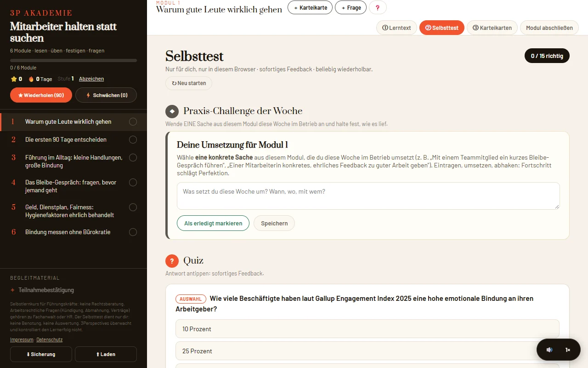Click the Wiederholen (90) button
This screenshot has width=588, height=368.
pyautogui.click(x=41, y=95)
